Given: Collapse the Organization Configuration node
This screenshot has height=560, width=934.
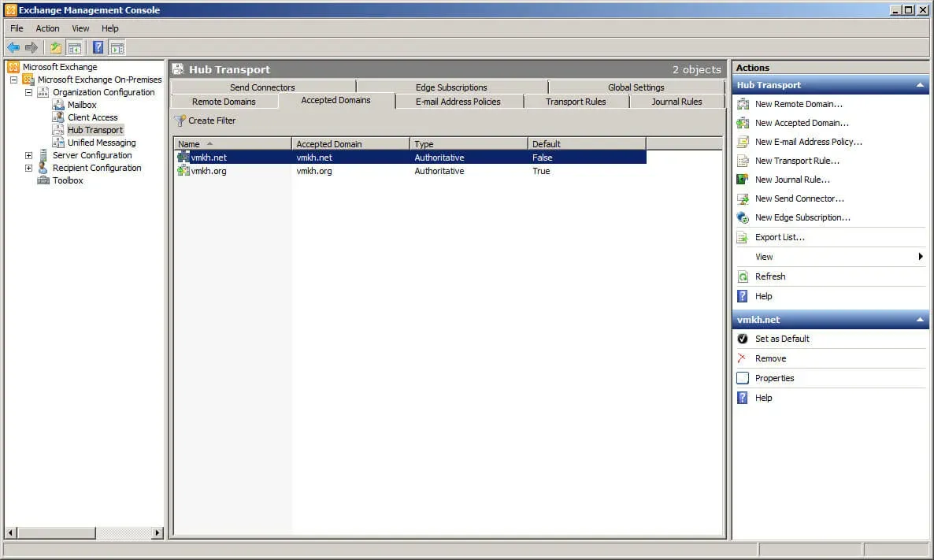Looking at the screenshot, I should (x=28, y=92).
